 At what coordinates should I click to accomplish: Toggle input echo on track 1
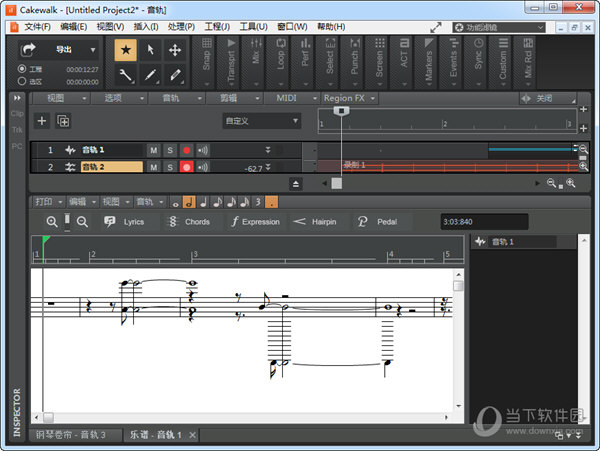click(203, 150)
